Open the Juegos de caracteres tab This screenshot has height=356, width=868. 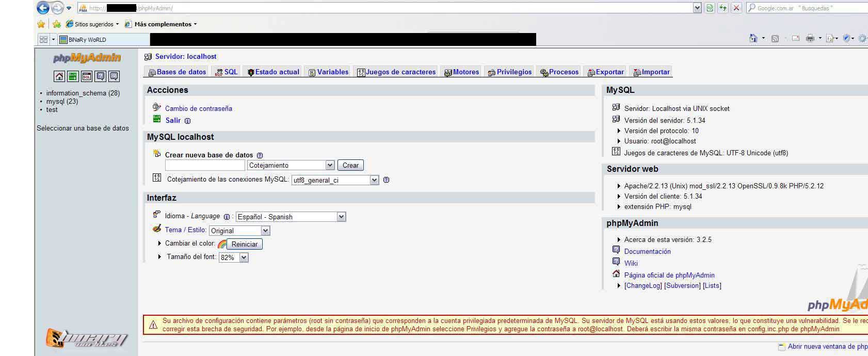tap(396, 72)
